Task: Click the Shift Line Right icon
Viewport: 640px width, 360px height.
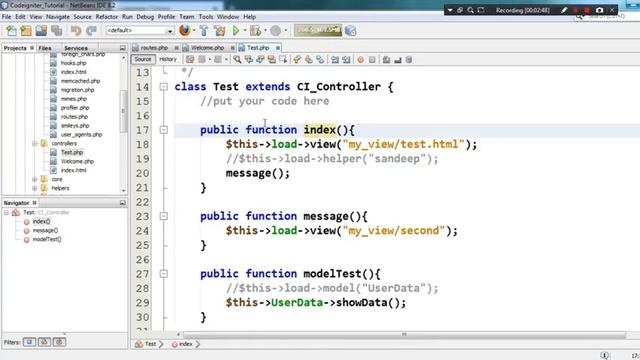Action: (x=346, y=60)
